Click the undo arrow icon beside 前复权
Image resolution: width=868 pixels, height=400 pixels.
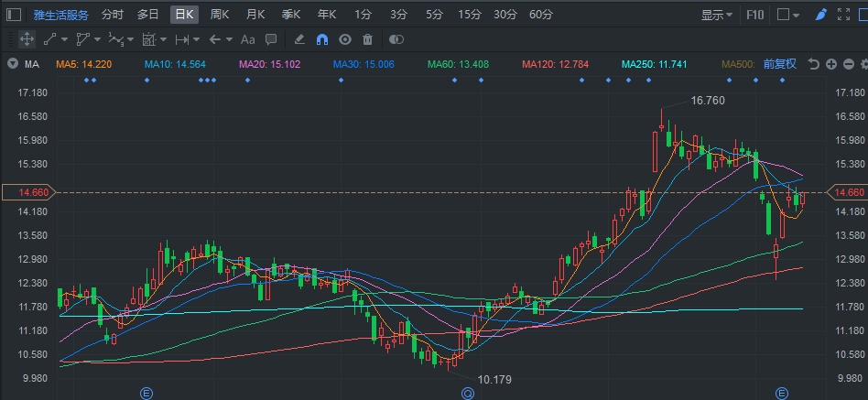(x=813, y=64)
